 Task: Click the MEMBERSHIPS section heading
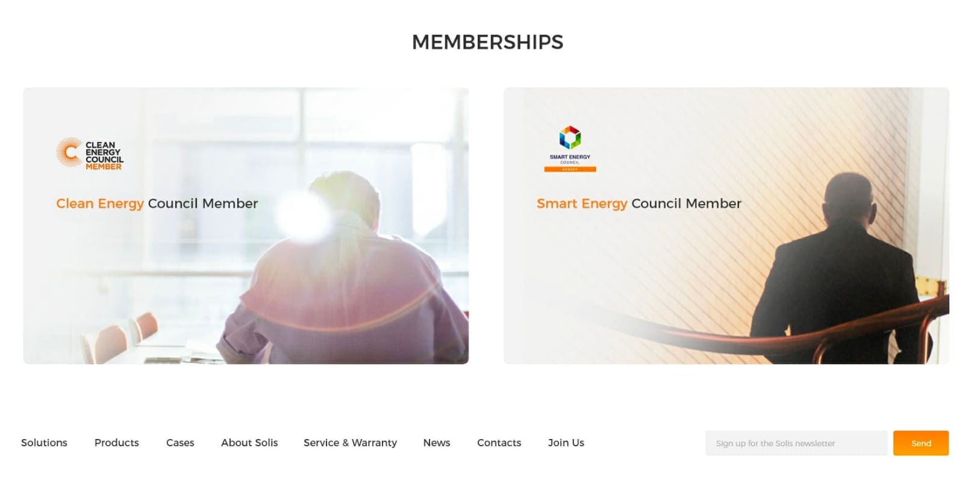[488, 42]
